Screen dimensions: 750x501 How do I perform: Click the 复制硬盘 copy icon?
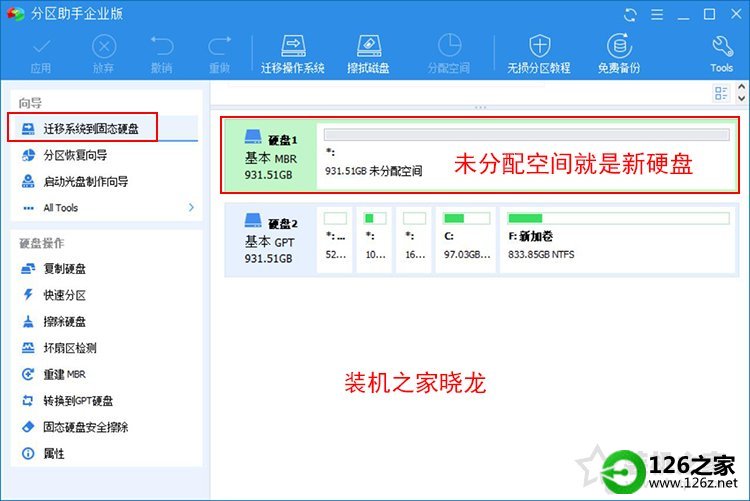click(28, 268)
